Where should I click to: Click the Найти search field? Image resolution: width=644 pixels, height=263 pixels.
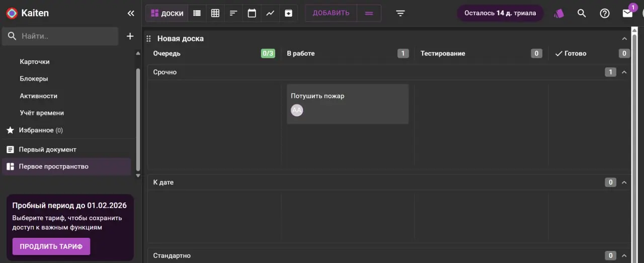(x=60, y=36)
